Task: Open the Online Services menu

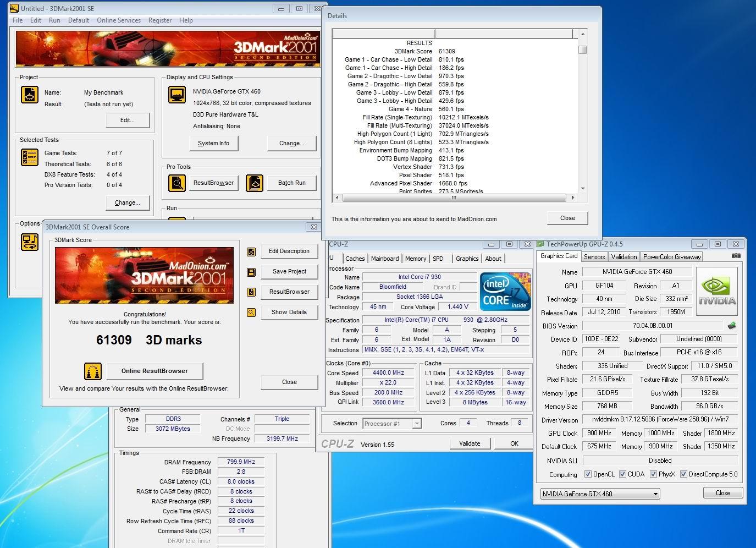Action: point(119,20)
